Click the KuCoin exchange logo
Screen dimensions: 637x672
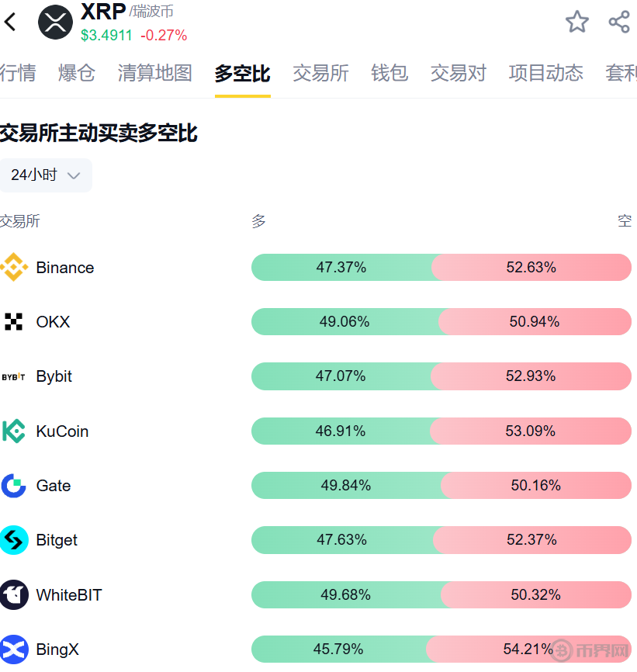click(x=14, y=431)
